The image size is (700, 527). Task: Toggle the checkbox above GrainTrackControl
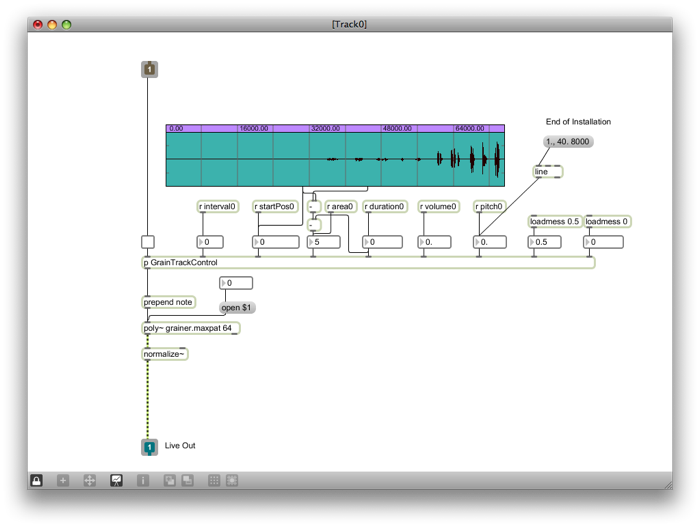coord(148,242)
